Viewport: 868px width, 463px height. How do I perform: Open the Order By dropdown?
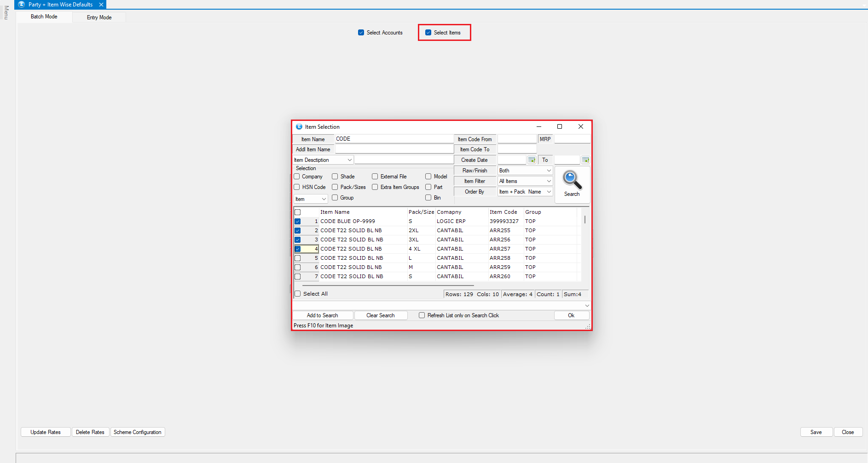click(x=549, y=192)
